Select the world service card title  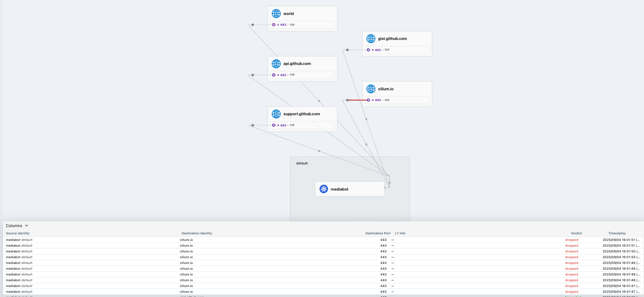coord(288,13)
